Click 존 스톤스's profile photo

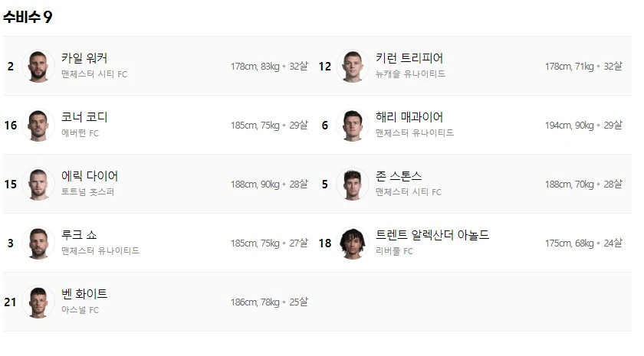point(352,184)
